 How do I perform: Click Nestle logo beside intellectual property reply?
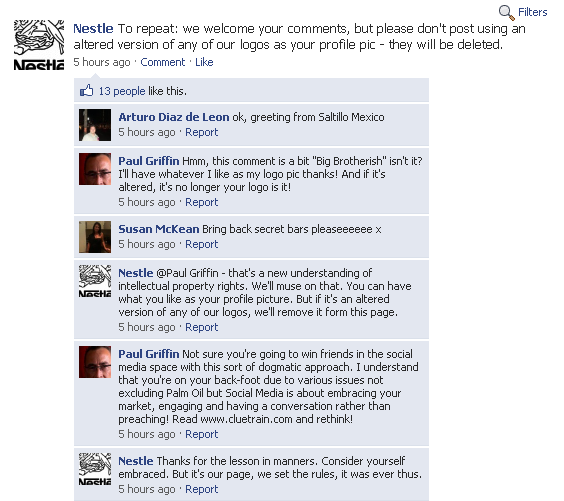pyautogui.click(x=95, y=281)
